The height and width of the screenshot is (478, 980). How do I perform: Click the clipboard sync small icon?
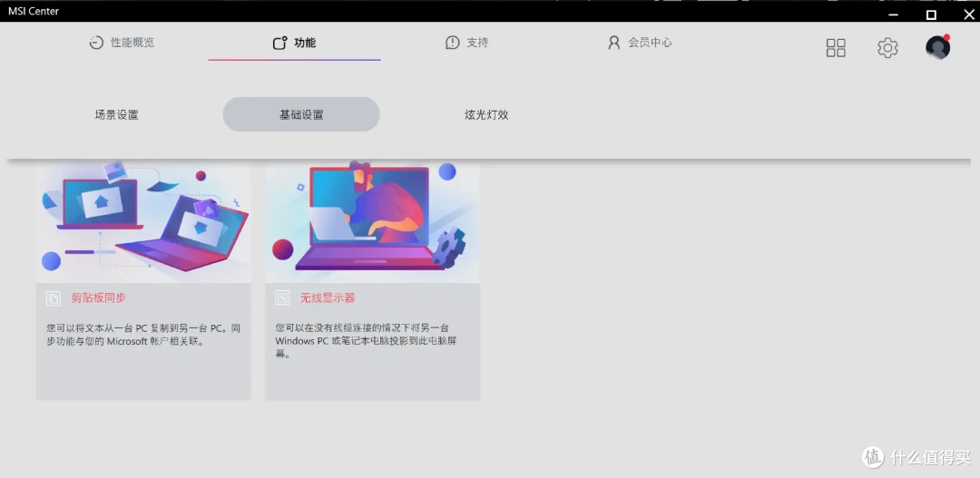[54, 298]
